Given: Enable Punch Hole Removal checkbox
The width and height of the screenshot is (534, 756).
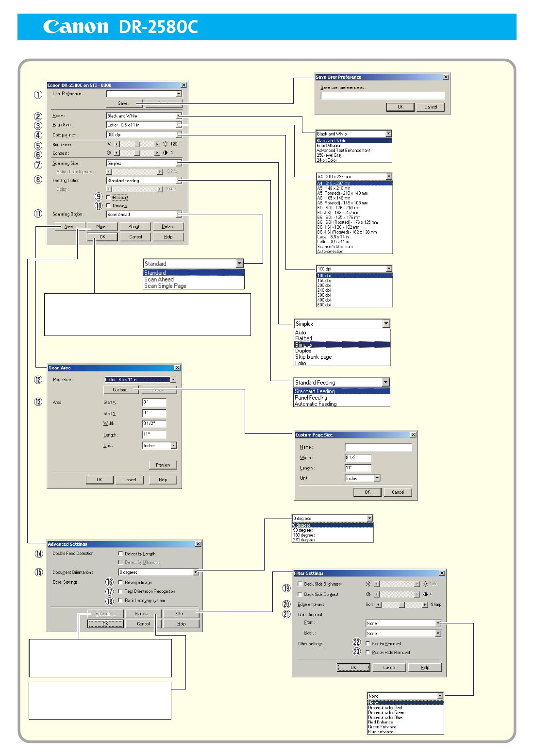Looking at the screenshot, I should point(368,653).
